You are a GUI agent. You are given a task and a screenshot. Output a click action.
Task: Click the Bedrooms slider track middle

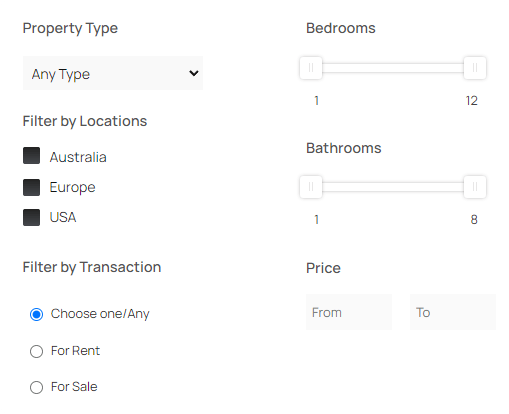[393, 68]
